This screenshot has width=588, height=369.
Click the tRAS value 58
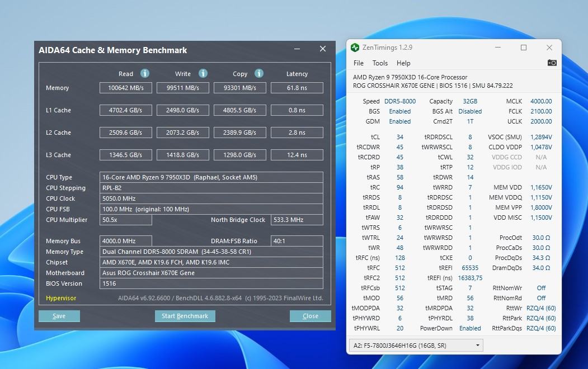click(400, 177)
